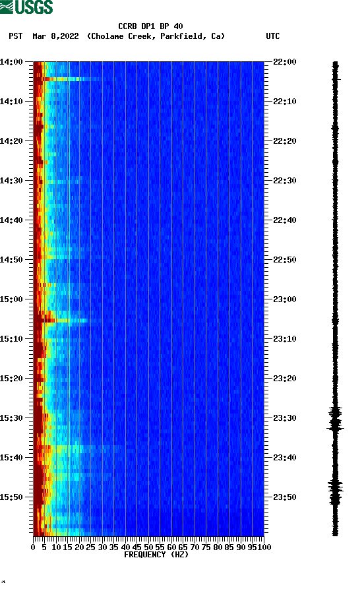
Task: Click the seismogram burst near 23:32 UTC
Action: click(335, 419)
